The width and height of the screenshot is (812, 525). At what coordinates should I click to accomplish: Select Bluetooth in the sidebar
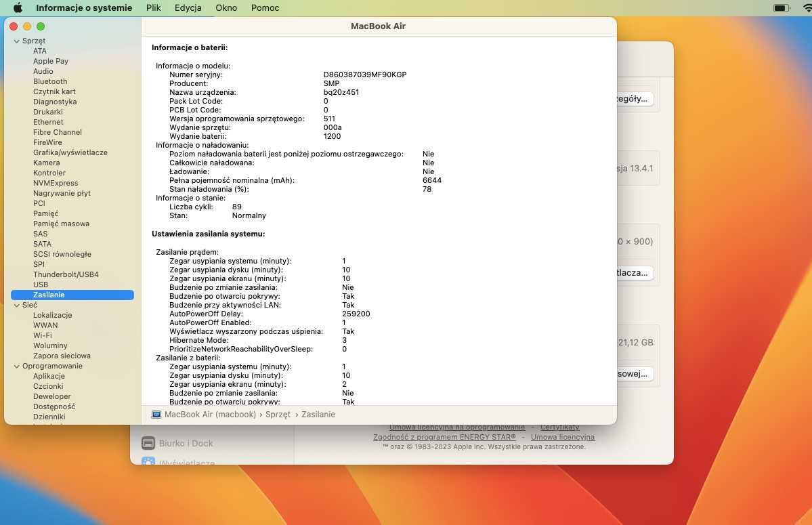(x=50, y=81)
